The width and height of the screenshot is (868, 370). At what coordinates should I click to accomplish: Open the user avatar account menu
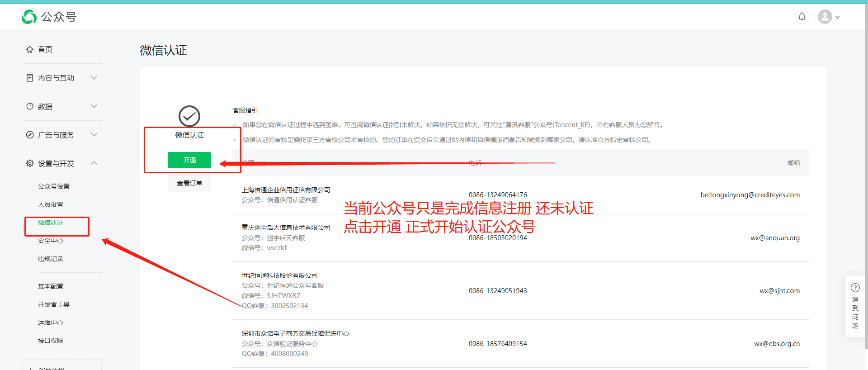tap(825, 17)
